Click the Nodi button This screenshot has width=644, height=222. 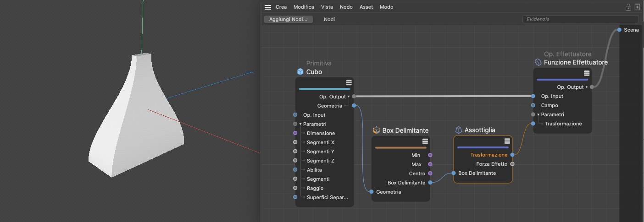click(329, 19)
